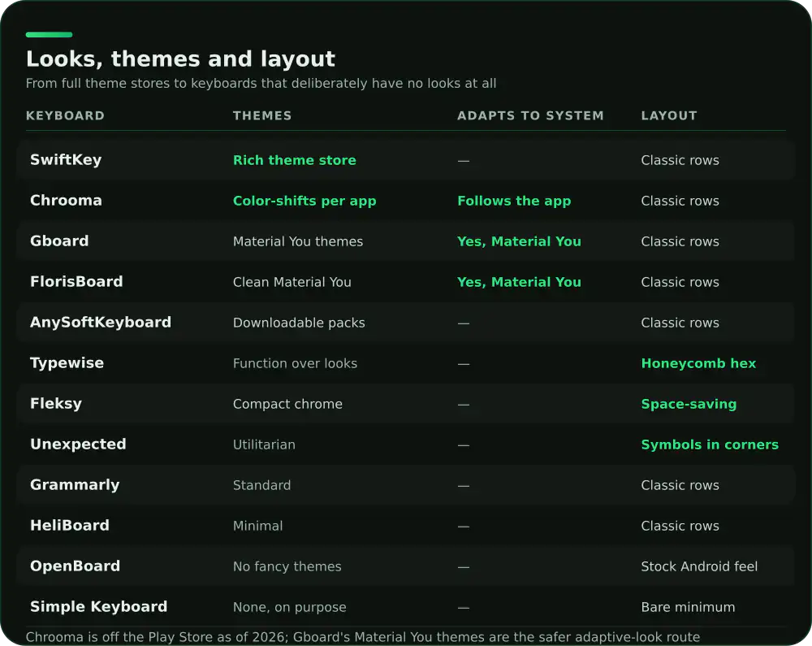812x646 pixels.
Task: Click Chrooma's 'Classic rows' layout cell
Action: [x=680, y=201]
